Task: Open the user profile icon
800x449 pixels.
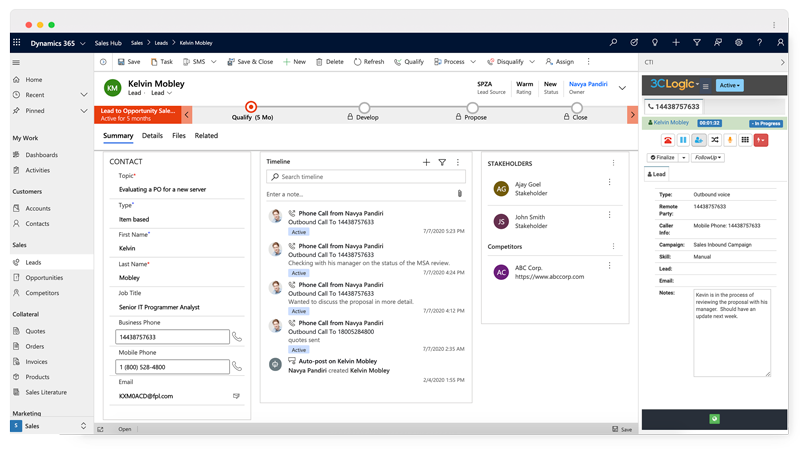Action: pos(780,43)
